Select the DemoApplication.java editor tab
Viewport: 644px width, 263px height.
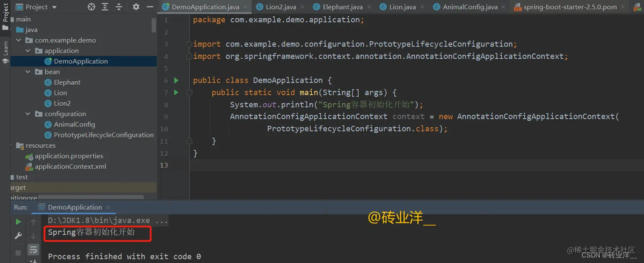205,7
